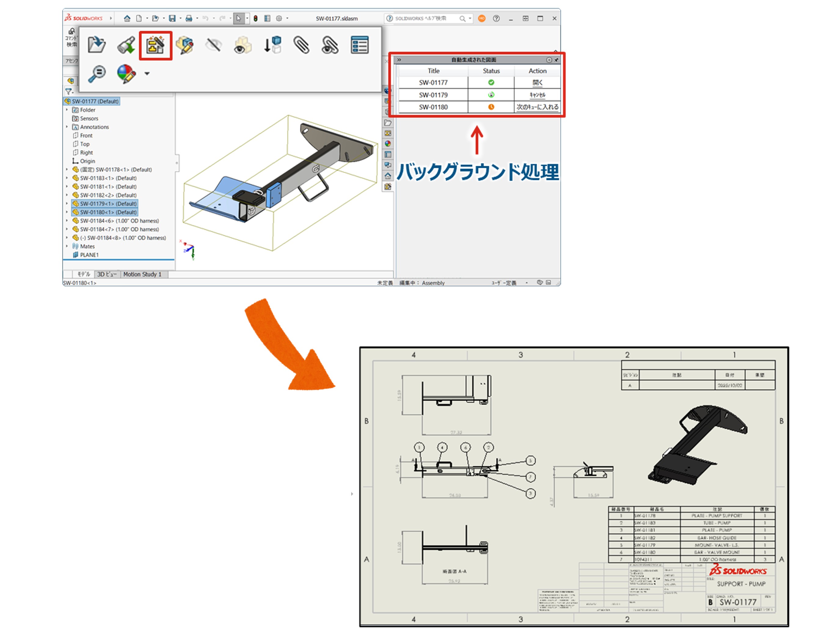Click the Save icon in title toolbar

click(172, 18)
